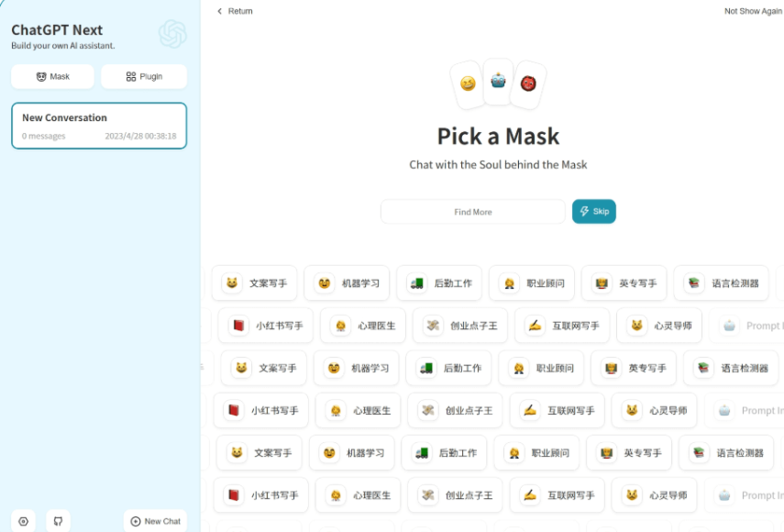Start a New Chat from the sidebar
Viewport: 784px width, 532px height.
coord(156,521)
